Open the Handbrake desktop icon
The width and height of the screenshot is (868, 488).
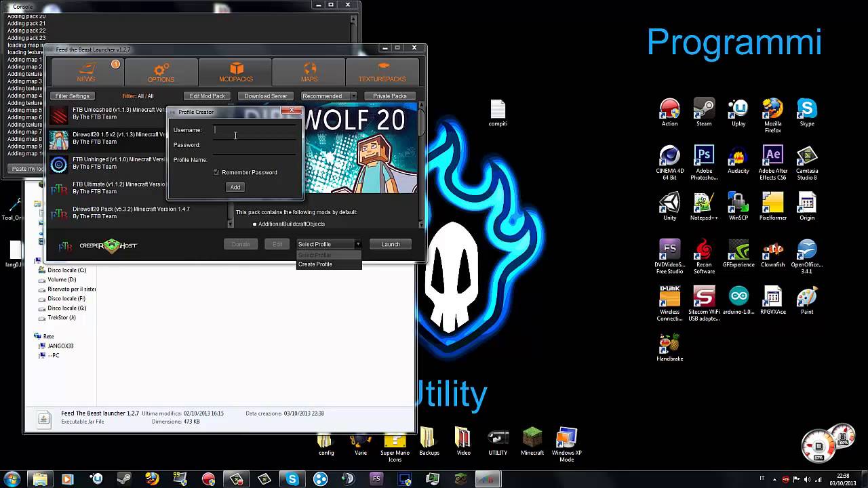669,348
